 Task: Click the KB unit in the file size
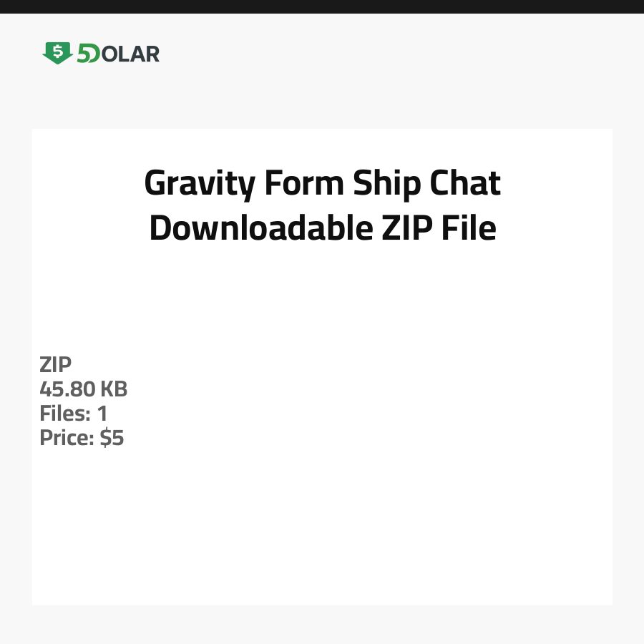[113, 389]
